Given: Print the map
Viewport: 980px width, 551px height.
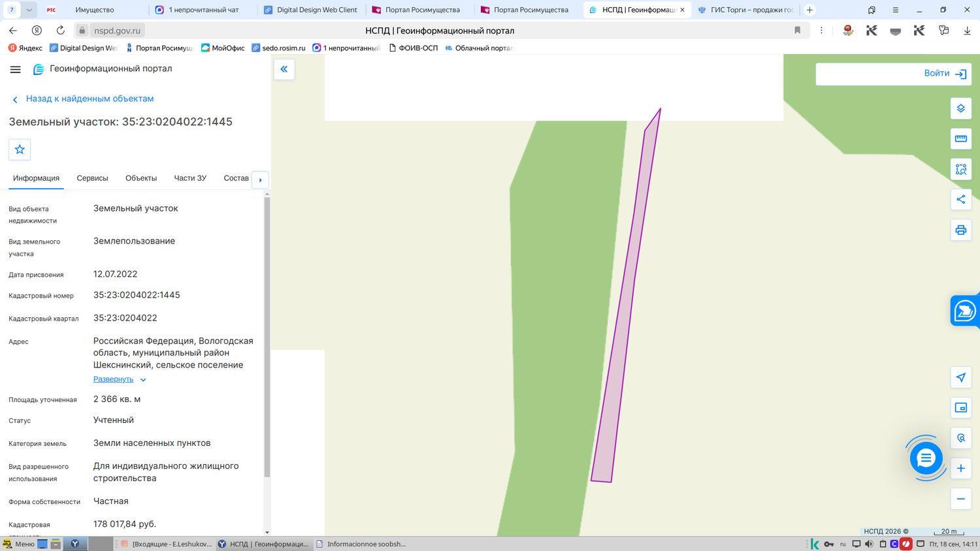Looking at the screenshot, I should click(x=960, y=230).
